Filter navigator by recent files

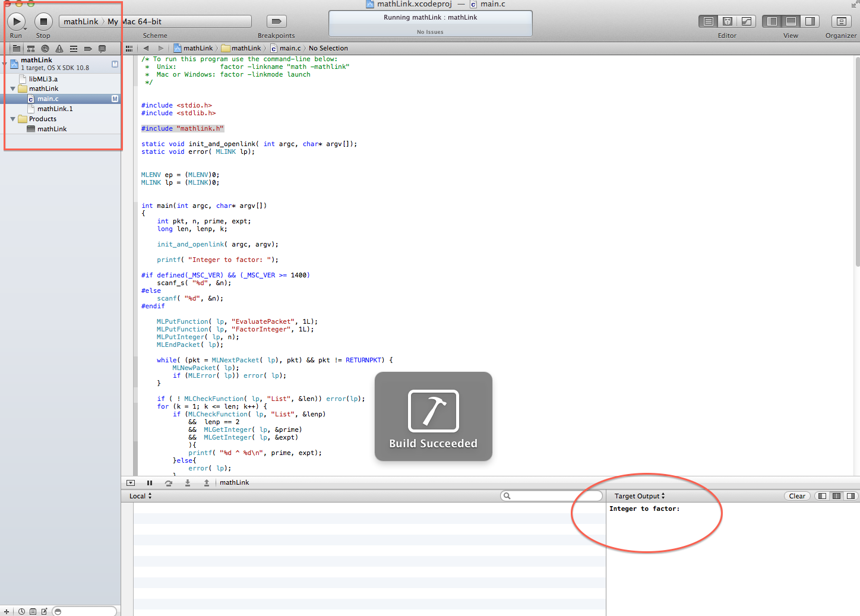click(21, 611)
